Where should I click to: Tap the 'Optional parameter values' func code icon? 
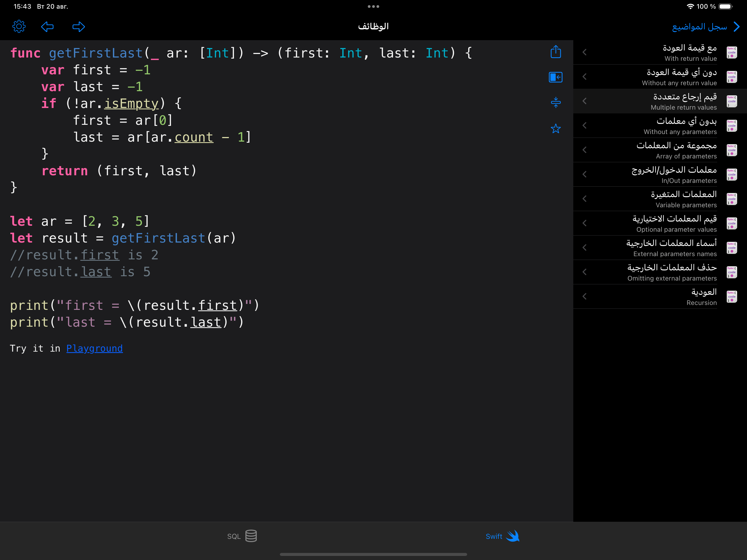coord(732,223)
